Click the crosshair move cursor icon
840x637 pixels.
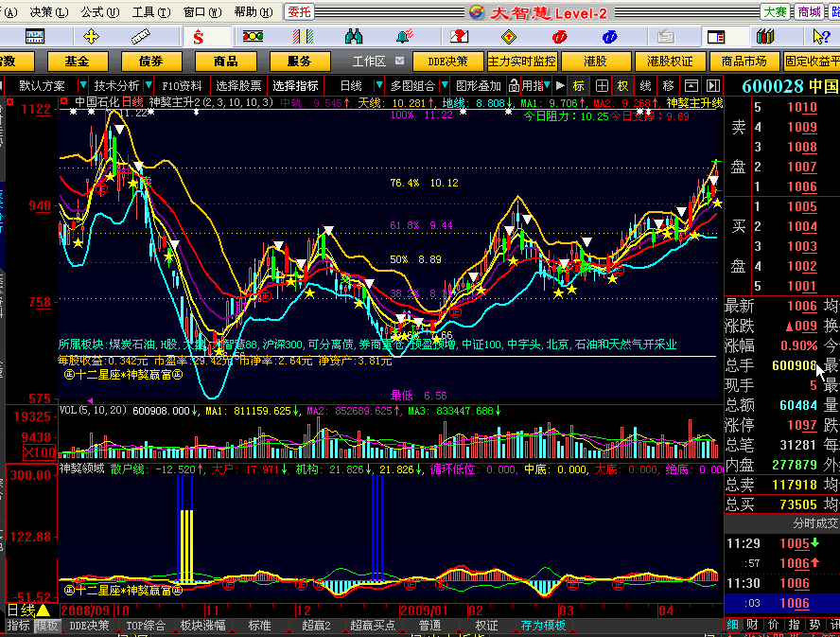click(x=91, y=37)
